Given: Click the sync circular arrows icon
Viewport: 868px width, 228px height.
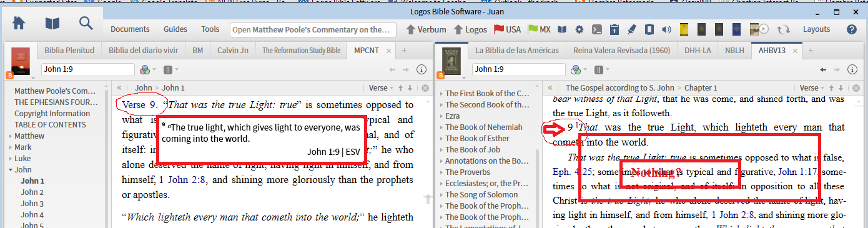Looking at the screenshot, I should click(783, 29).
